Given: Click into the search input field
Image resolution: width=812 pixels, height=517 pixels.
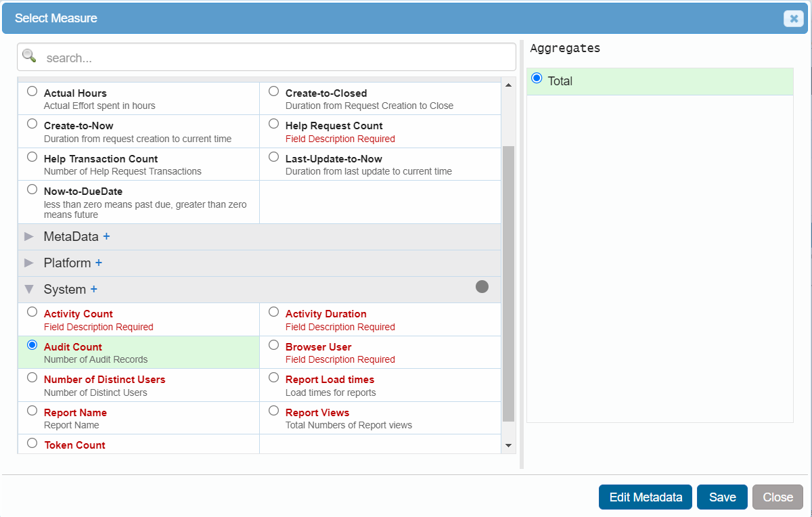Looking at the screenshot, I should click(277, 58).
